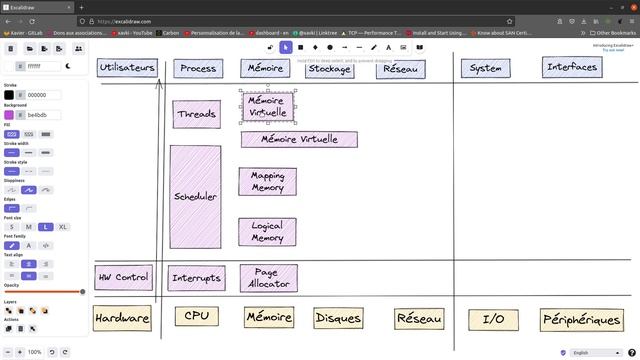Set stroke width to thin
The width and height of the screenshot is (640, 360).
point(12,153)
